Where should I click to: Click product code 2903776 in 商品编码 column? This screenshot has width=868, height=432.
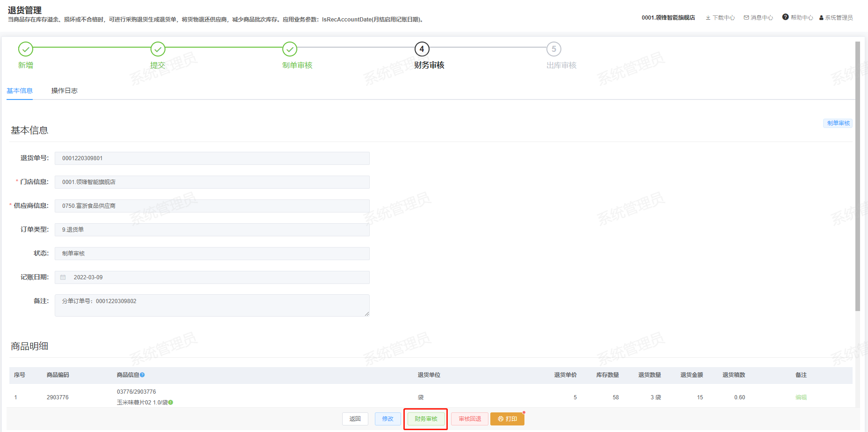(x=57, y=397)
